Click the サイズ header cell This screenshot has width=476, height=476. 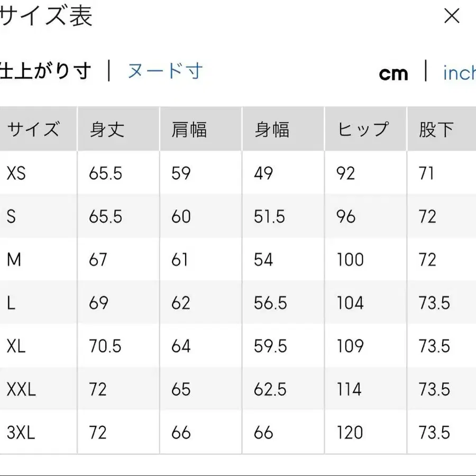33,129
